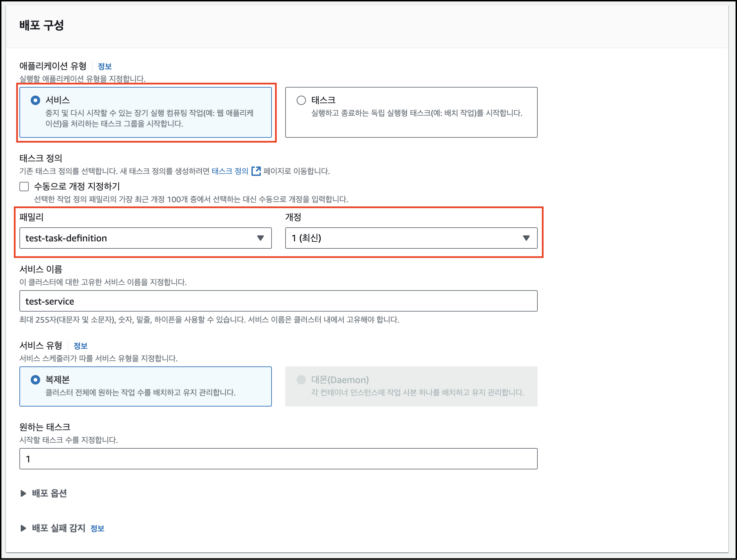This screenshot has width=737, height=560.
Task: Click the 배포 구성 panel heading
Action: [41, 25]
